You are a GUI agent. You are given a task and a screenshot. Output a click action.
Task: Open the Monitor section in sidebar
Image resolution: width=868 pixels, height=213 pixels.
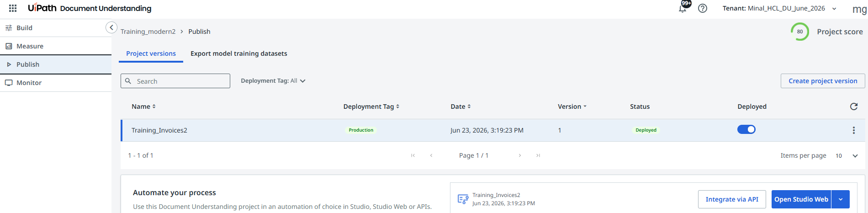coord(56,83)
